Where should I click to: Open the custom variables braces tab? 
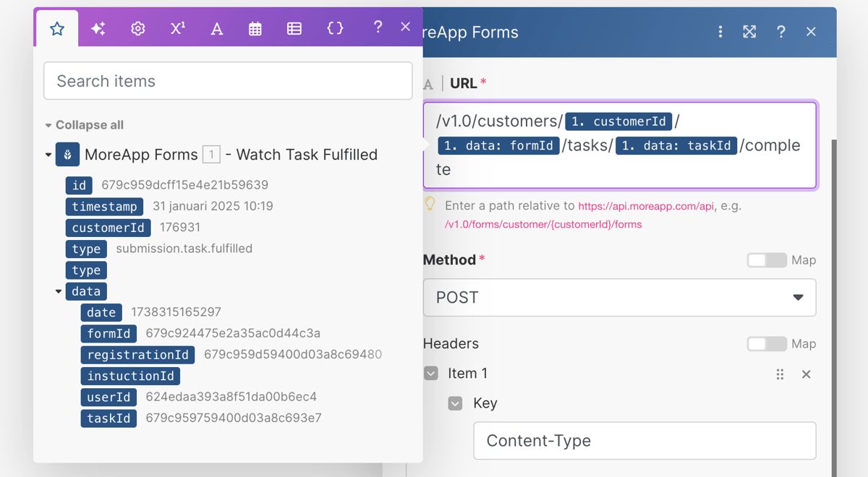335,28
